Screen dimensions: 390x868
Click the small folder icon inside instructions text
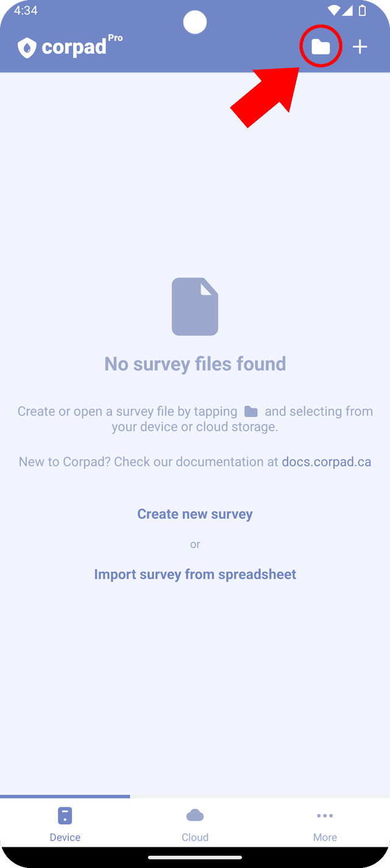251,412
